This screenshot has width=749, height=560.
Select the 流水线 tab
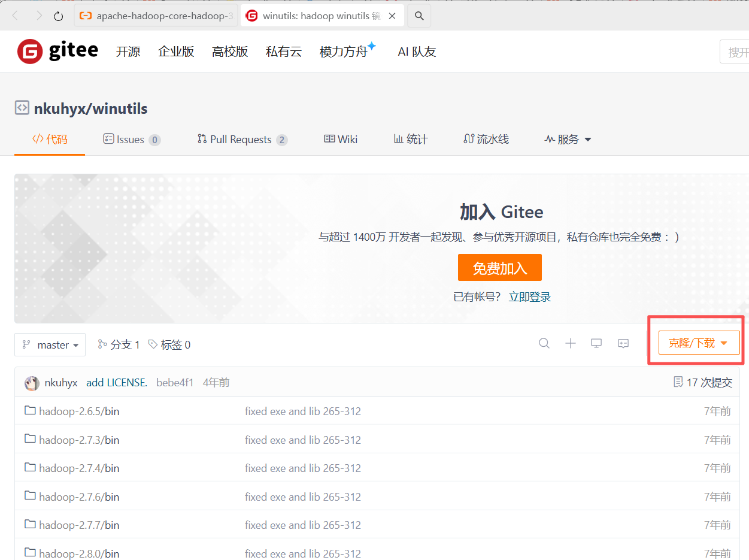486,140
